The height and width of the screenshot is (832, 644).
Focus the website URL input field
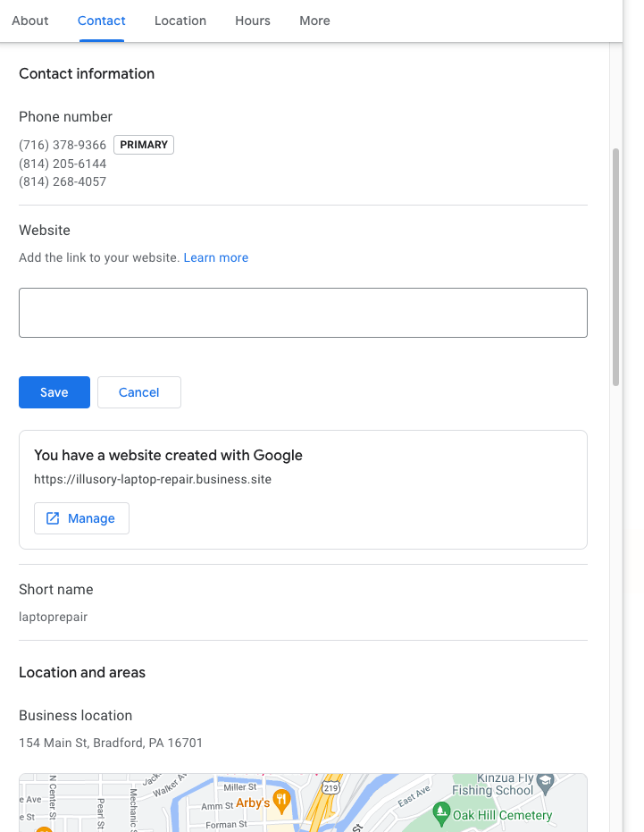[x=303, y=313]
